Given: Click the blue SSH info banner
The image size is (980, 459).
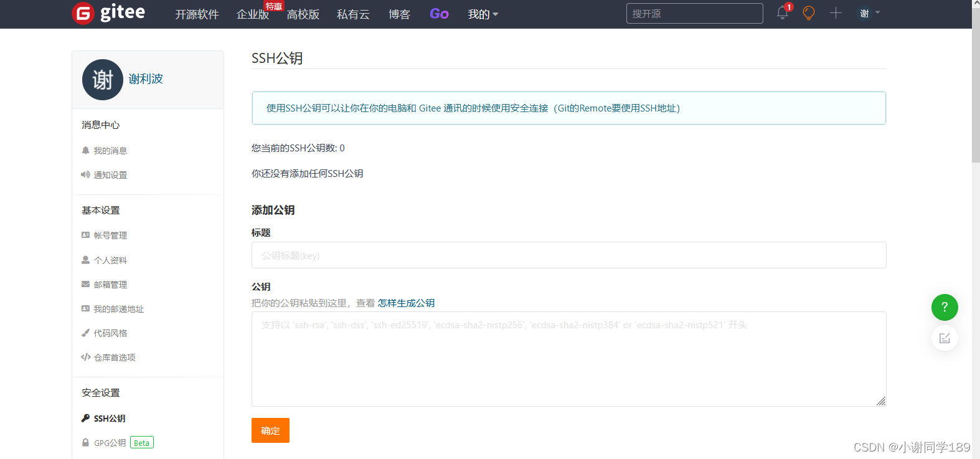Looking at the screenshot, I should pyautogui.click(x=568, y=108).
